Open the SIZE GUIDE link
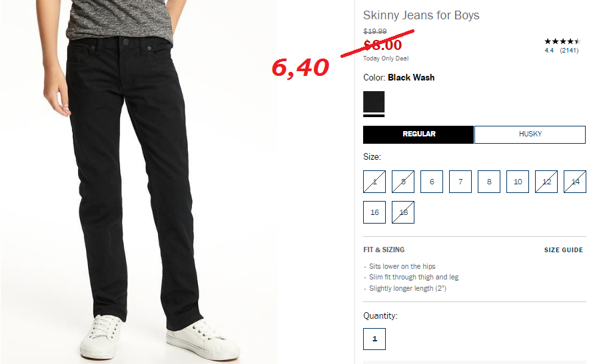The image size is (595, 364). click(564, 250)
